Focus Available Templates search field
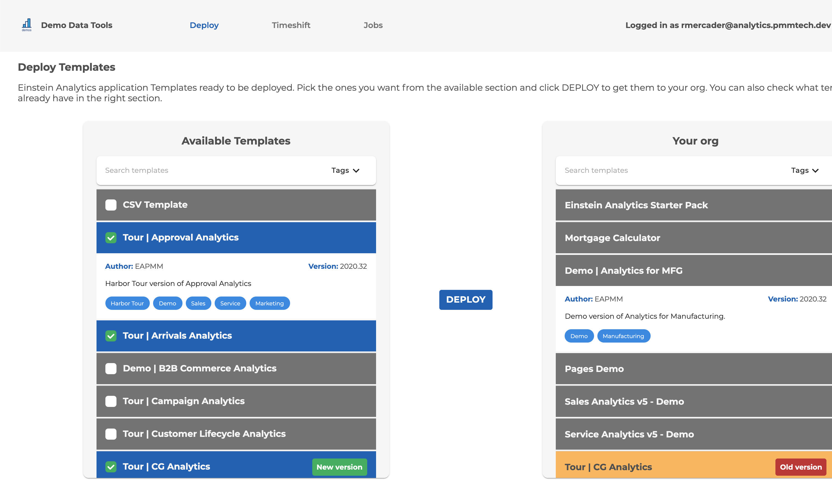The height and width of the screenshot is (504, 832). tap(213, 170)
